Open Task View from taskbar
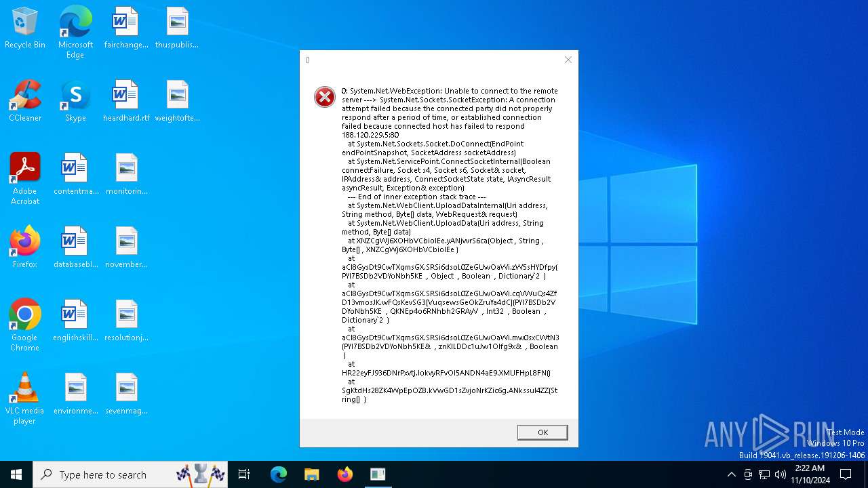Screen dimensions: 868x488 coord(244,474)
